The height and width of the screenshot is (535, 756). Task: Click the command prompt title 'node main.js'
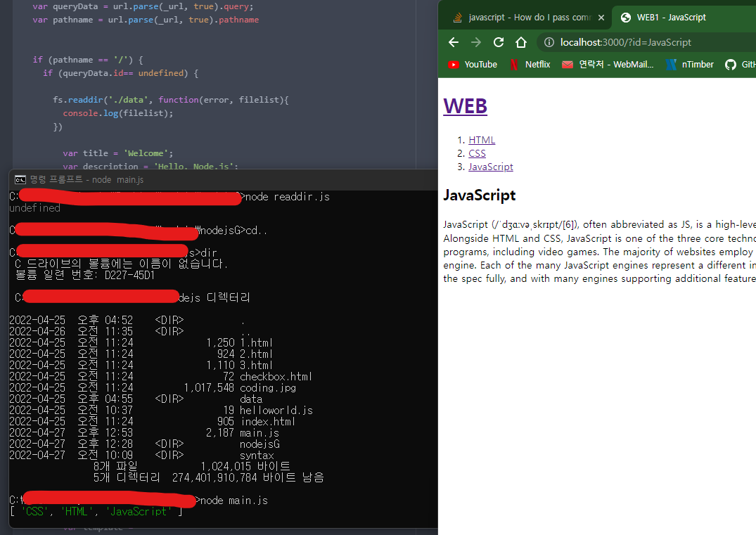pos(117,180)
